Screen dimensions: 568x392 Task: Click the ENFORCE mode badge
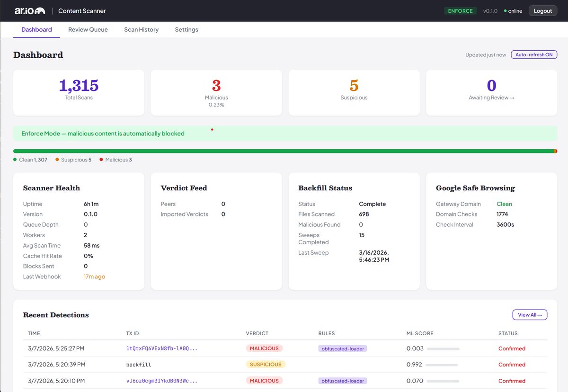(461, 11)
